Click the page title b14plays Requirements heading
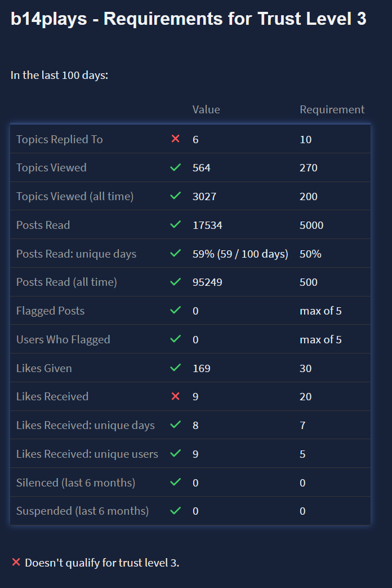This screenshot has height=588, width=392. pos(189,19)
